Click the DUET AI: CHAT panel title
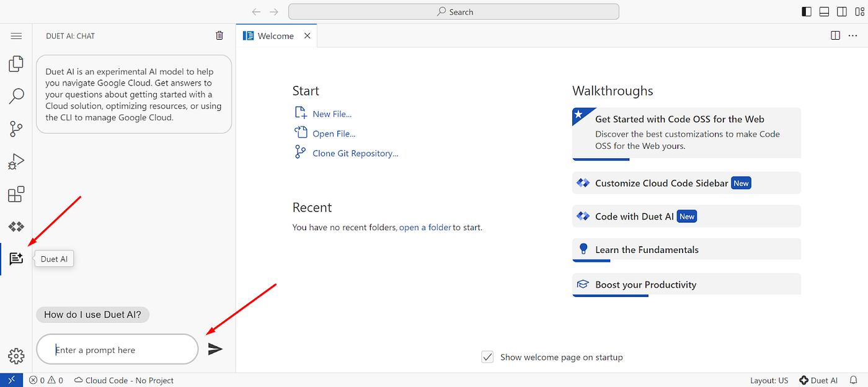This screenshot has width=868, height=387. (71, 36)
